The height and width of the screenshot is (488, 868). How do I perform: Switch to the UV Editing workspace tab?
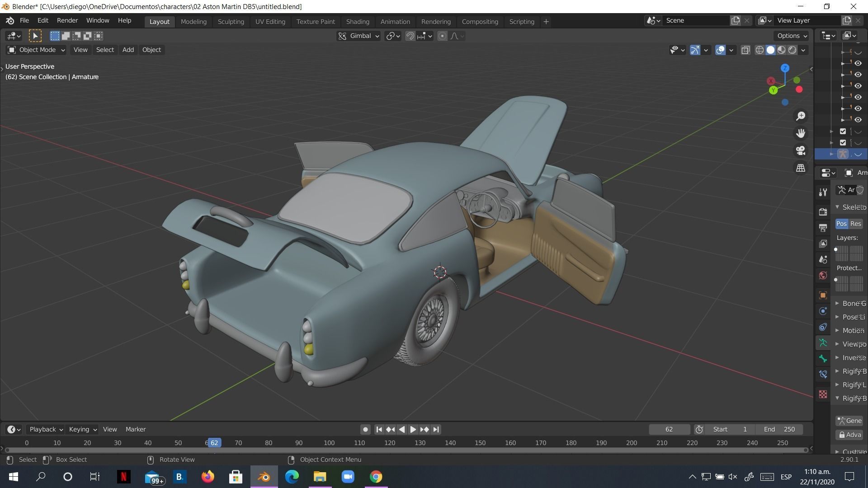[270, 22]
